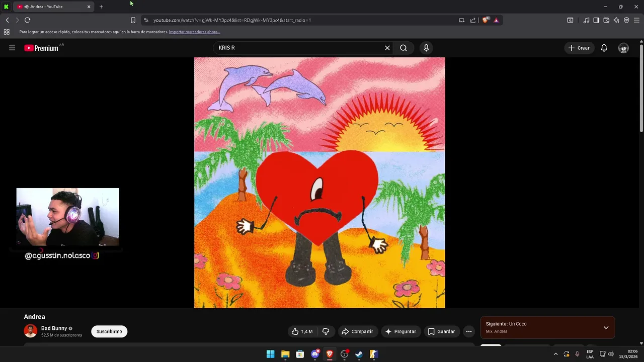Select the Andrea - YouTube browser tab
The width and height of the screenshot is (644, 362).
tap(54, 7)
